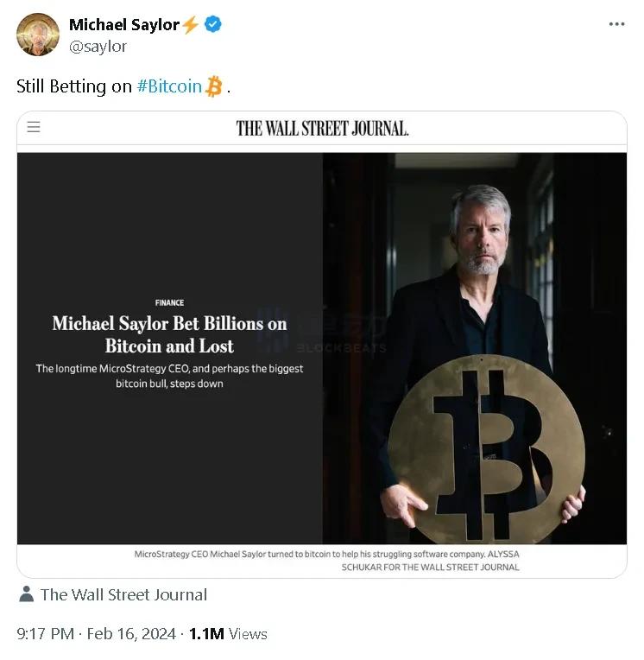Click Michael Saylor's profile avatar
Screen dimensions: 644x660
pos(38,35)
